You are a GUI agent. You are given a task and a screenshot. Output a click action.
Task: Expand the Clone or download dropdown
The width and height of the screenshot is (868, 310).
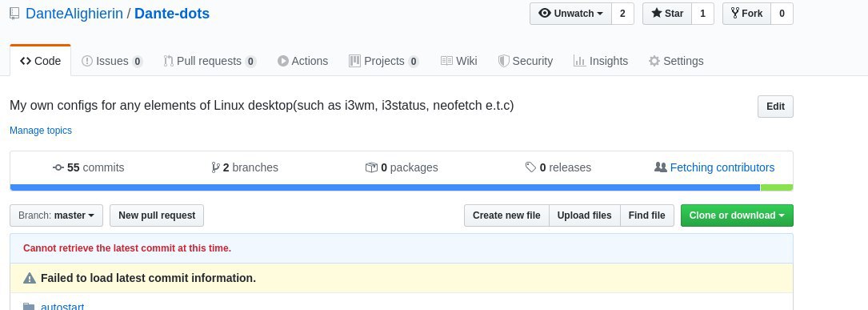[737, 215]
